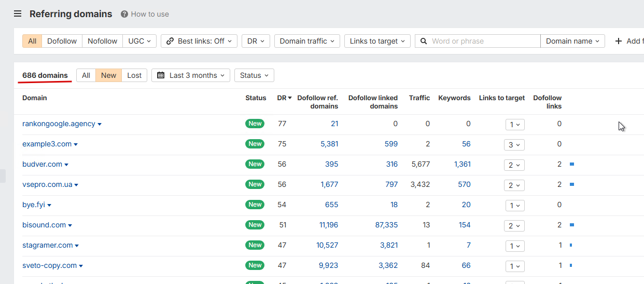Click the plus icon to add filter

click(618, 41)
